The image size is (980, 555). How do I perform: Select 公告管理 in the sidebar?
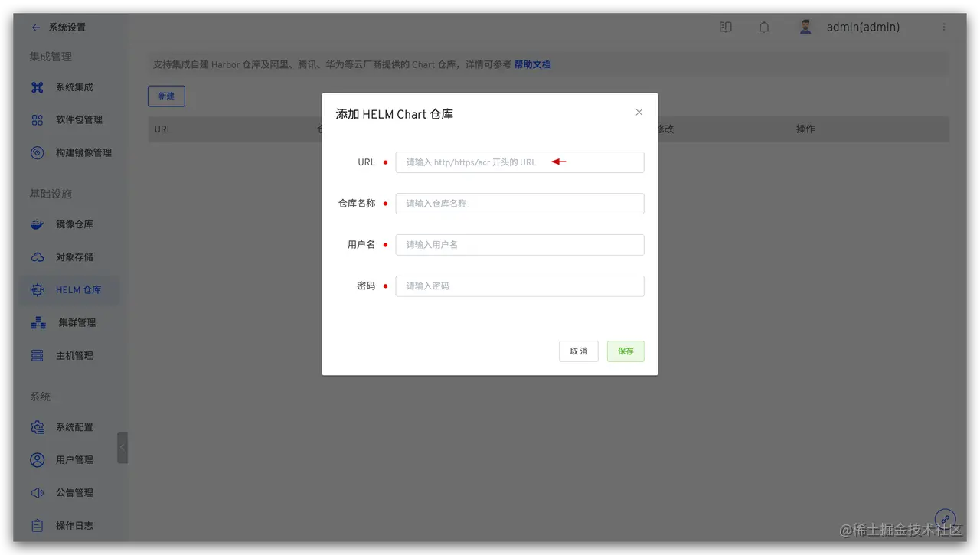74,493
